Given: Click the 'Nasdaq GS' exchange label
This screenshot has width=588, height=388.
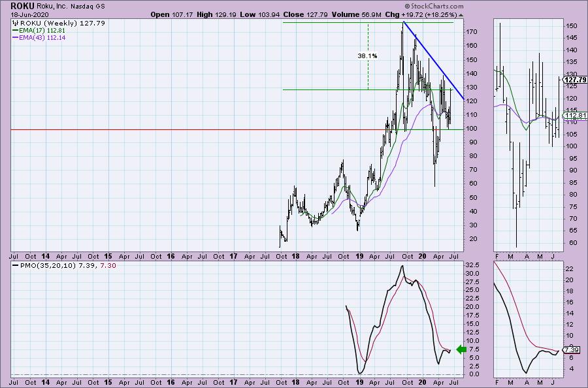Looking at the screenshot, I should [x=88, y=7].
